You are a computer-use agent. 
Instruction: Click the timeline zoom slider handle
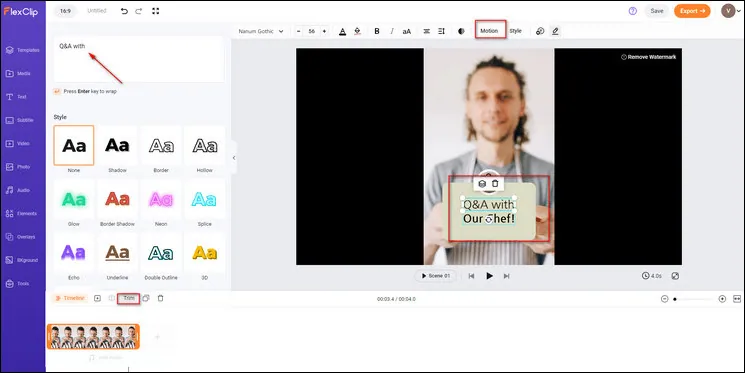click(675, 299)
